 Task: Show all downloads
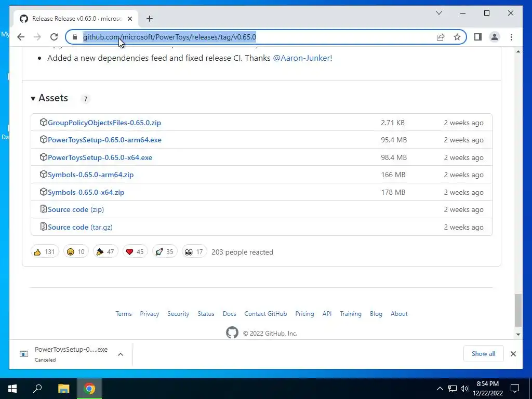(x=484, y=354)
